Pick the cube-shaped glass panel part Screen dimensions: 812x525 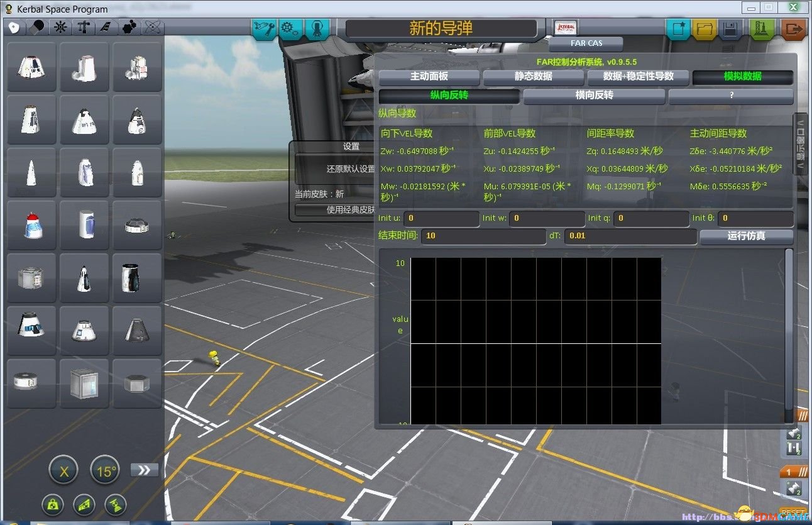click(84, 383)
